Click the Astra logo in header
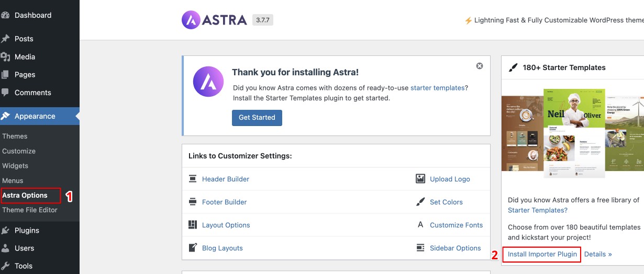 click(214, 20)
